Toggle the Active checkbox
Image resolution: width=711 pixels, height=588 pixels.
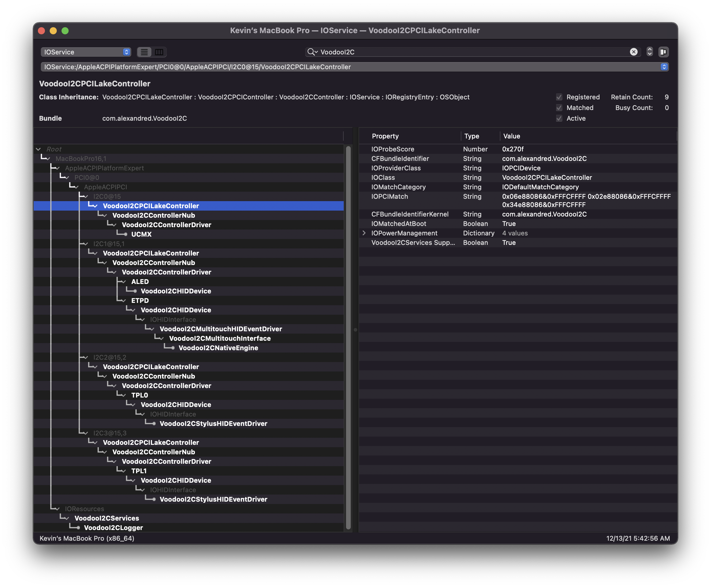tap(559, 119)
